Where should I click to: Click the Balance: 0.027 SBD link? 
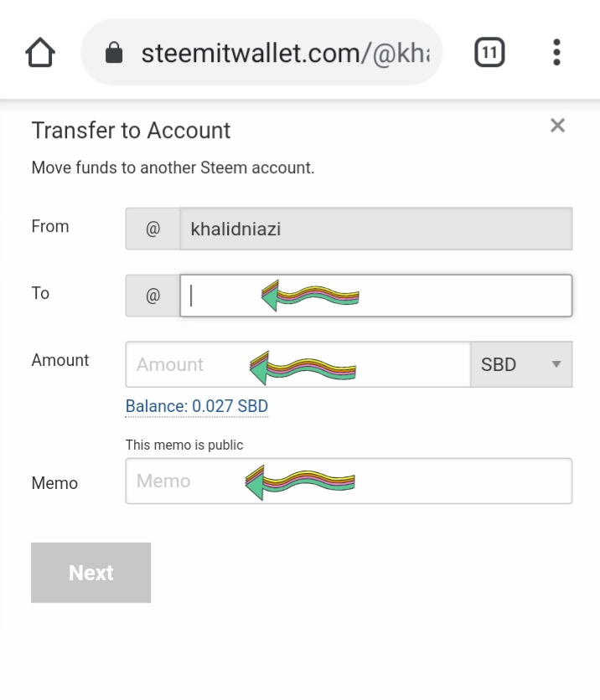tap(197, 406)
